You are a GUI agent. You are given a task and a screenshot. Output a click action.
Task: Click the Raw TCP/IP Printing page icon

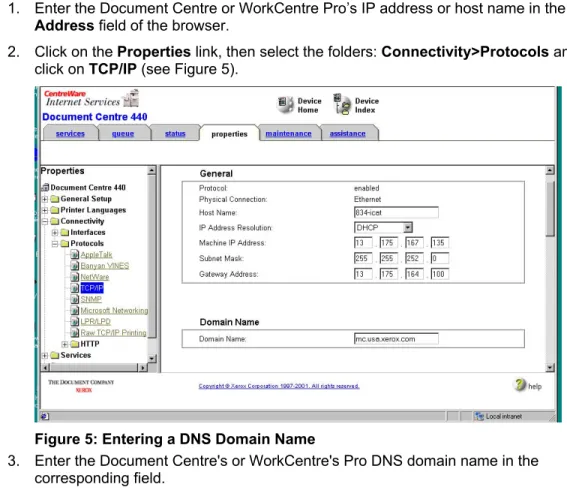pos(74,333)
